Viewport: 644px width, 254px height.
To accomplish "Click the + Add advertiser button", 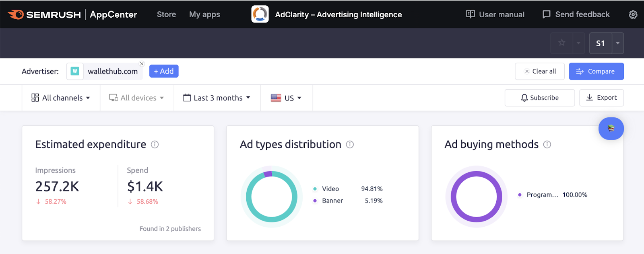I will pyautogui.click(x=164, y=71).
